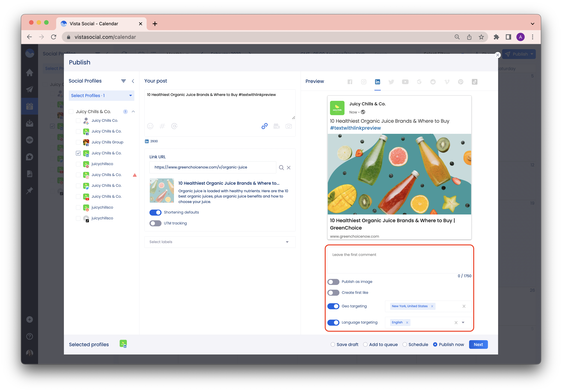The image size is (562, 392).
Task: Click the Next button
Action: [x=478, y=345]
